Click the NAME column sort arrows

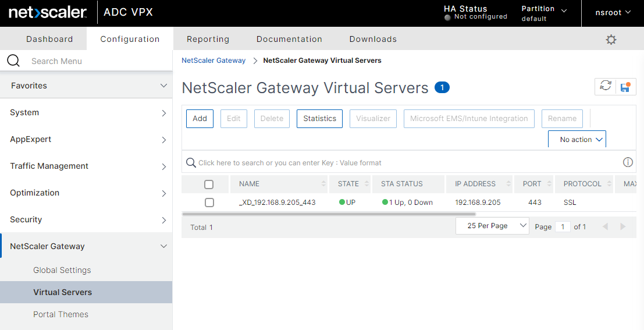click(x=324, y=184)
